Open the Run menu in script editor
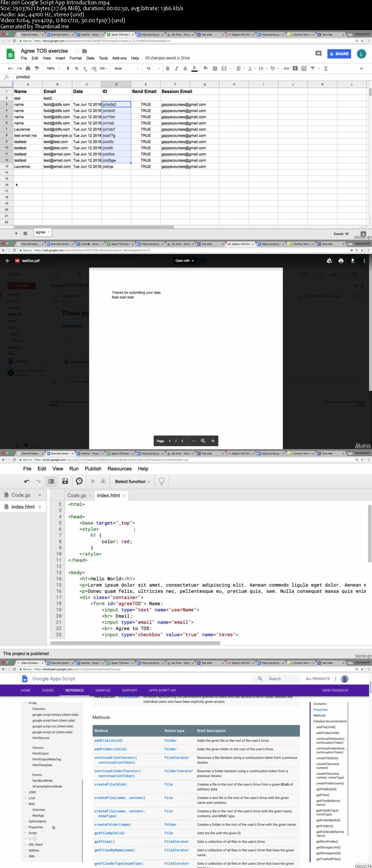This screenshot has width=372, height=868. click(x=74, y=469)
